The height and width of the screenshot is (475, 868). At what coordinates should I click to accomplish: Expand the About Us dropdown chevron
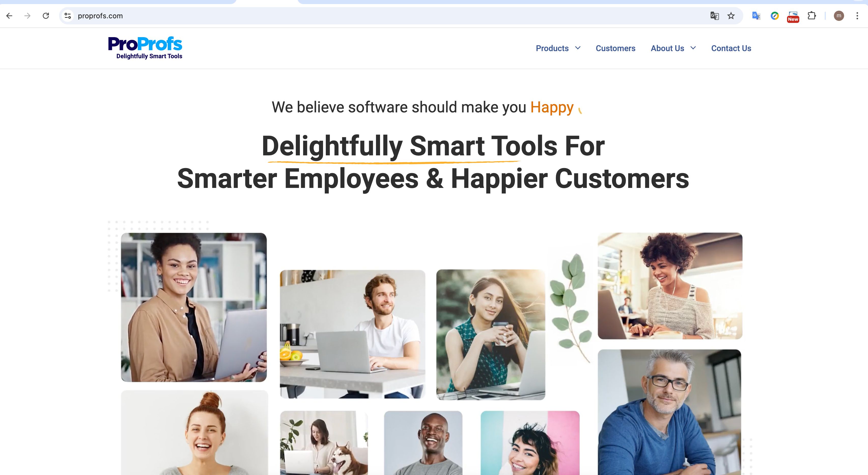coord(693,48)
